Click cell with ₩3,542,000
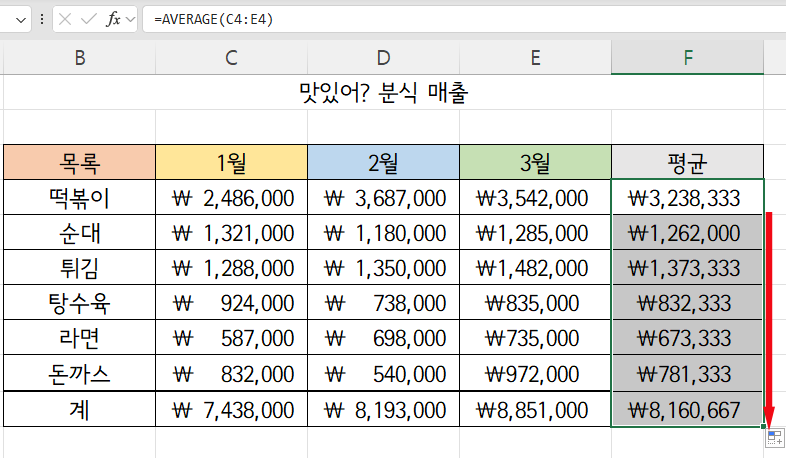Viewport: 786px width, 458px height. click(535, 197)
